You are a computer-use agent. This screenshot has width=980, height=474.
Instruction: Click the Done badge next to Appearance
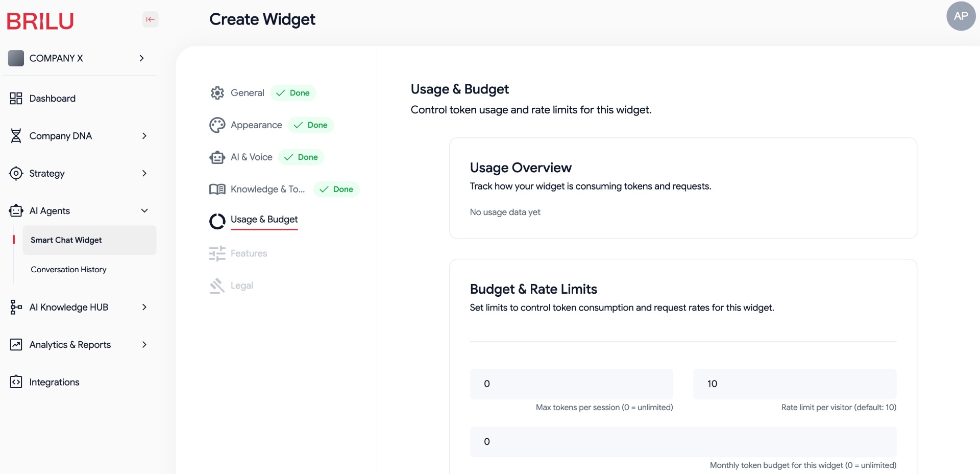pos(311,125)
